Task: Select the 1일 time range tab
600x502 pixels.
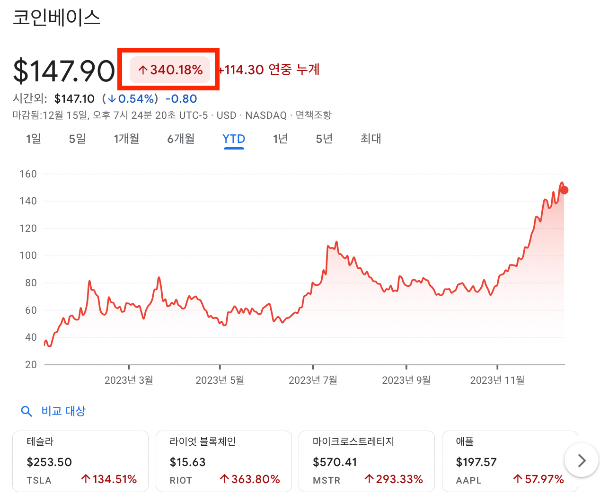Action: (33, 139)
